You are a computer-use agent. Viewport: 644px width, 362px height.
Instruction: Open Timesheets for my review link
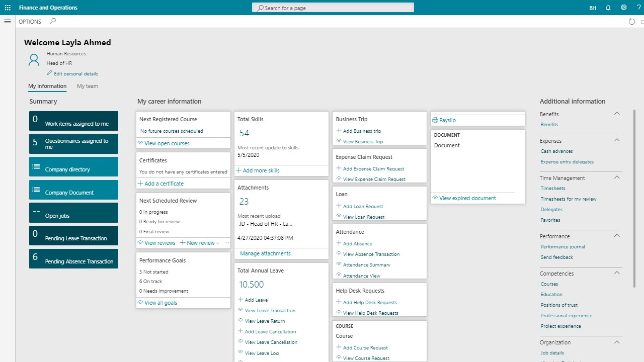coord(569,199)
